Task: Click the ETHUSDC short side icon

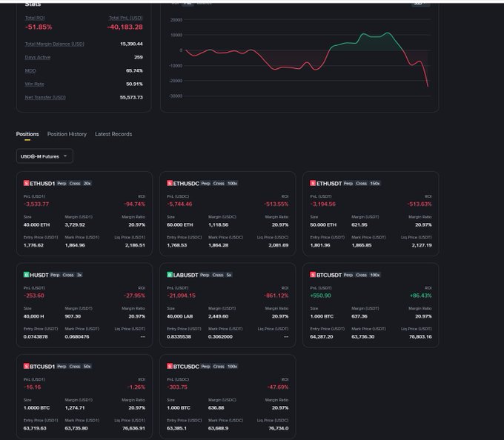Action: point(170,183)
